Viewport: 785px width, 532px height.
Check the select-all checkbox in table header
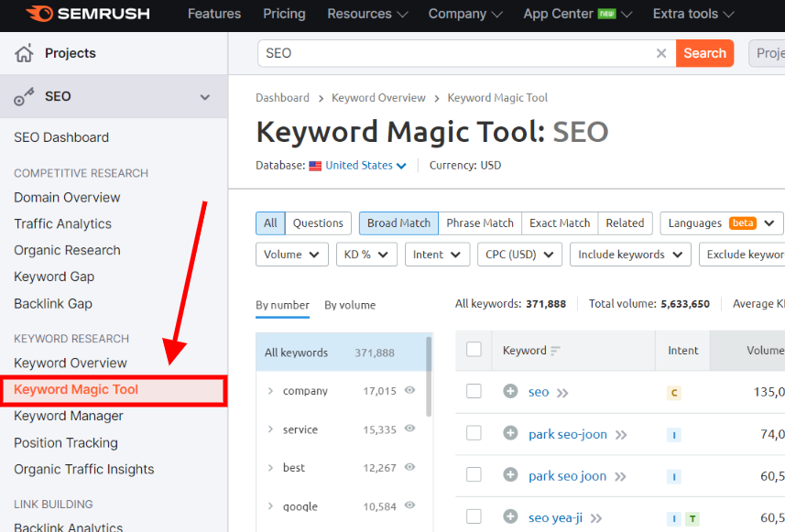474,350
